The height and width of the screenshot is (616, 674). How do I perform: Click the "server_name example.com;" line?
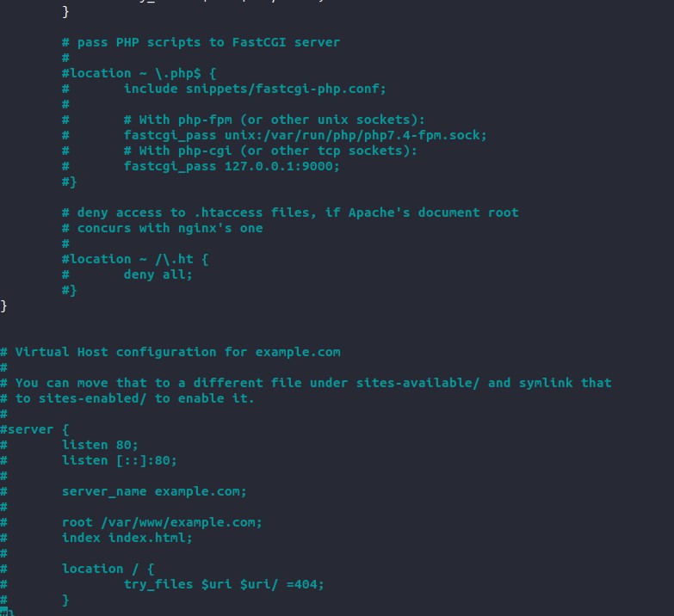pyautogui.click(x=154, y=491)
